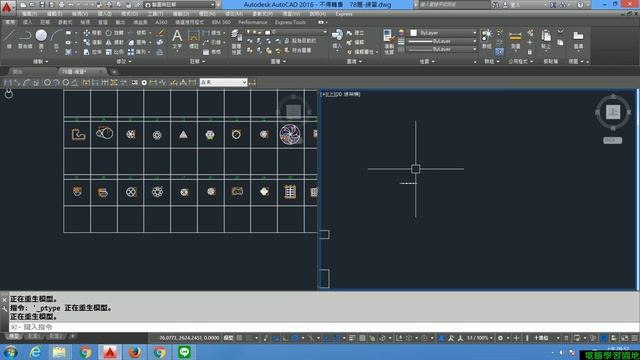The width and height of the screenshot is (640, 360).
Task: Click the coordinates readout in status bar
Action: click(x=189, y=338)
